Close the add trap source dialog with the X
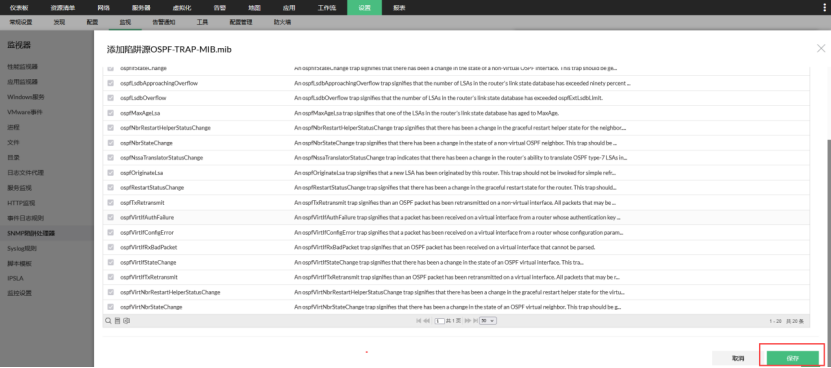The image size is (831, 368). (821, 48)
